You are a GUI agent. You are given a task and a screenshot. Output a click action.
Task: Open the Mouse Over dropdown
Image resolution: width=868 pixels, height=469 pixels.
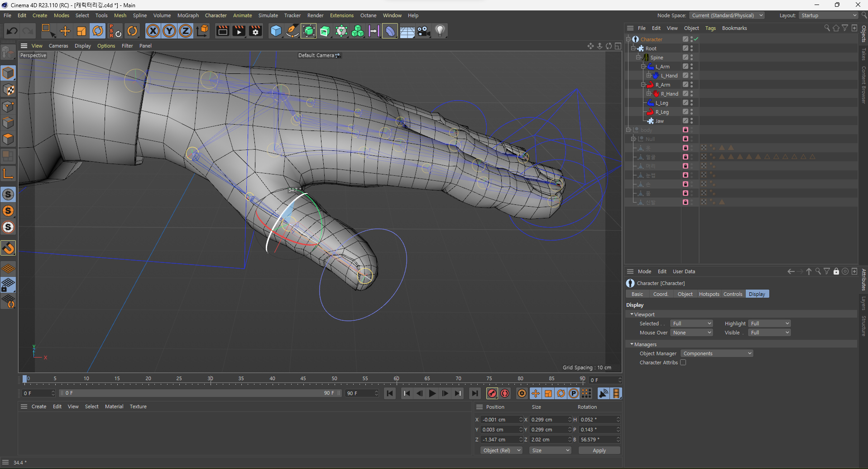pyautogui.click(x=691, y=333)
